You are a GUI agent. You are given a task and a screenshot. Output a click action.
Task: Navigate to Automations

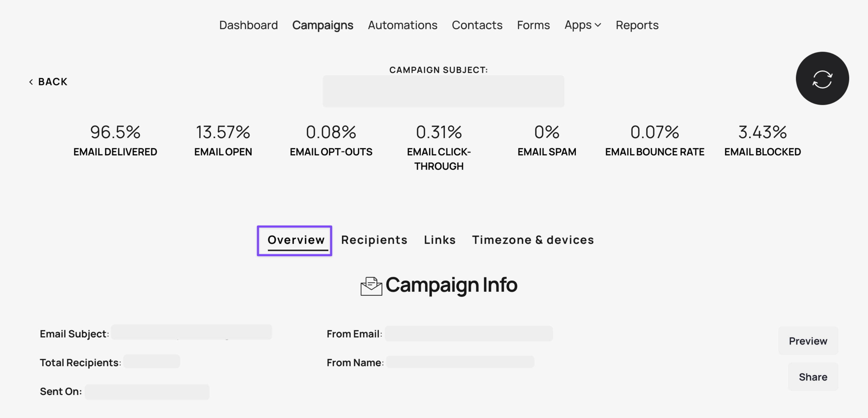[402, 25]
